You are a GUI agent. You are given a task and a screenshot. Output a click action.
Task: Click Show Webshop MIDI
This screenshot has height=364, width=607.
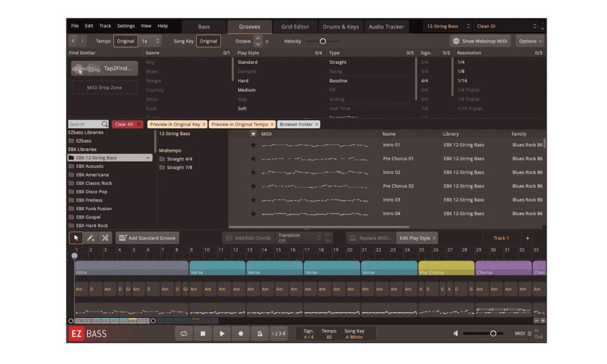coord(480,41)
